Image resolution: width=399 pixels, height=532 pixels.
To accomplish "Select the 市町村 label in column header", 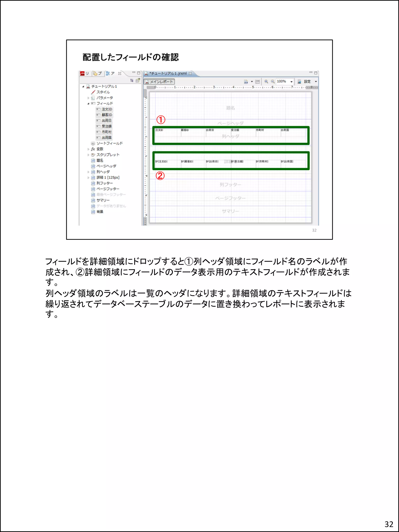I will [x=268, y=132].
